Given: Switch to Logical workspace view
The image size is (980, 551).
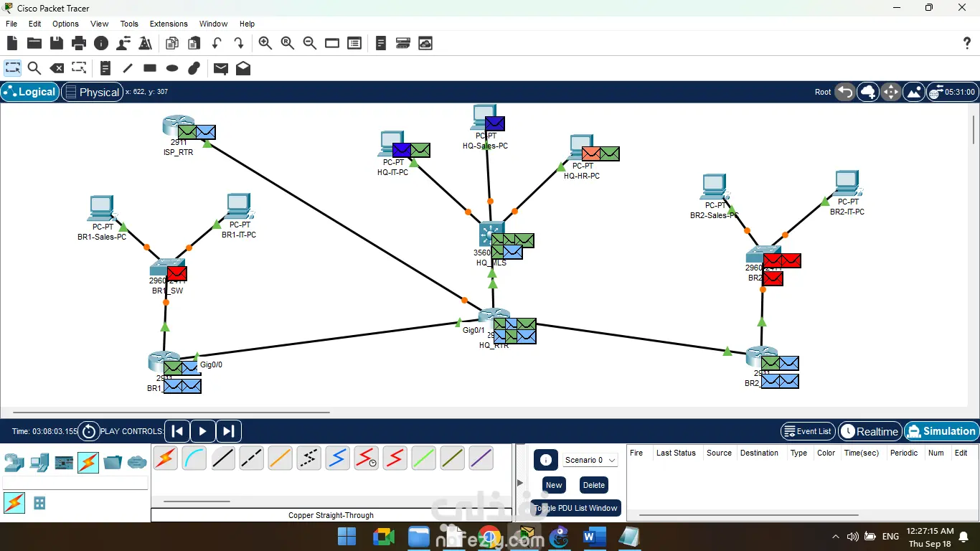Looking at the screenshot, I should tap(29, 92).
